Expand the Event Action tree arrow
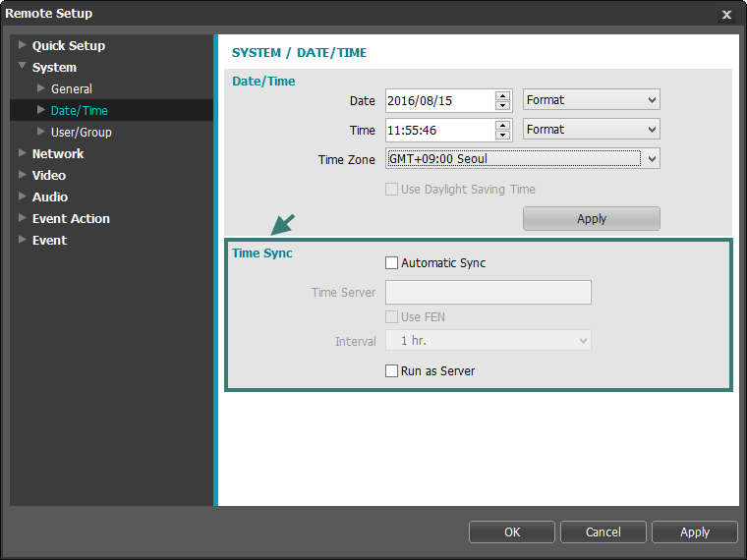This screenshot has width=747, height=560. pos(22,218)
